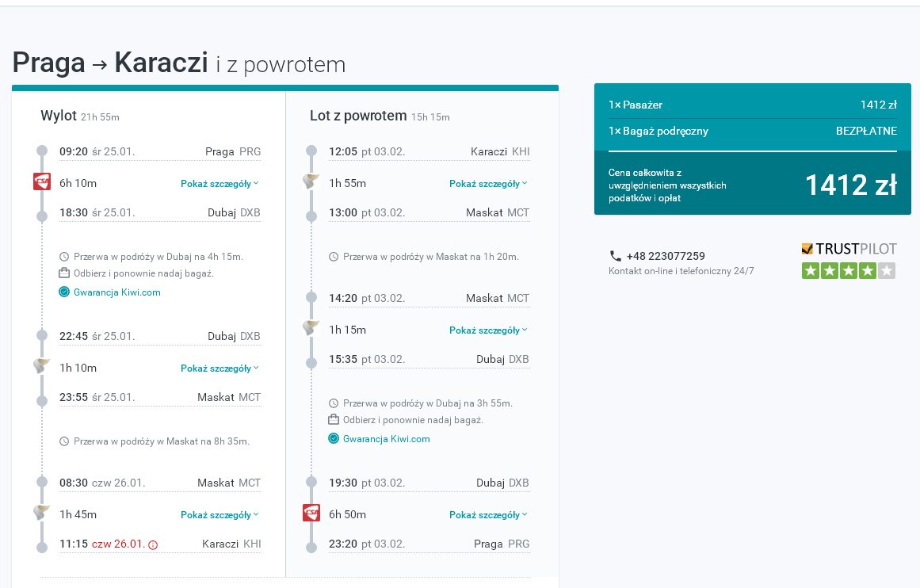Show details for the 1h 10m Dubaj–Maskat flight

[x=220, y=368]
